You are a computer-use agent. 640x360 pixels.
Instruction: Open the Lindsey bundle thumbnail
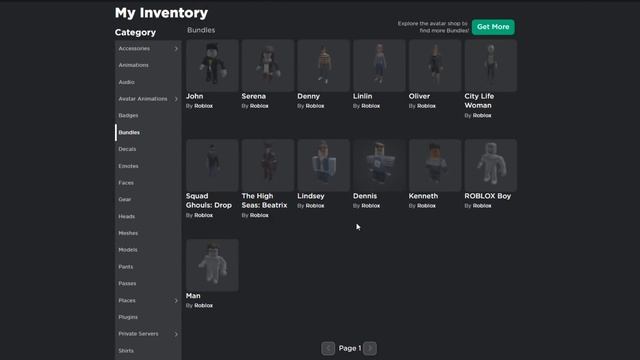coord(324,165)
